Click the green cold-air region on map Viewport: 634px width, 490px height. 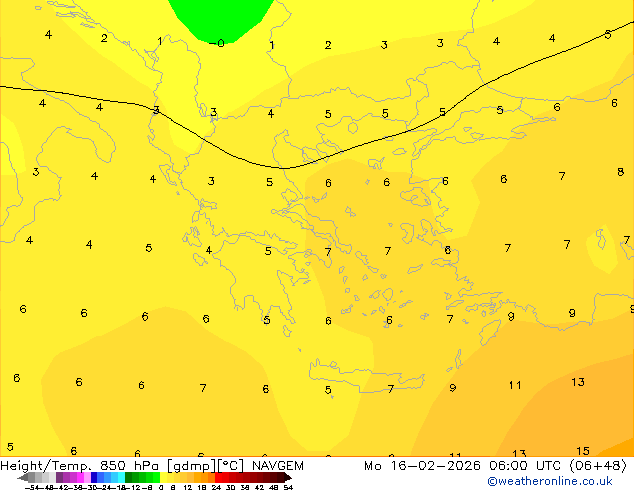[222, 18]
